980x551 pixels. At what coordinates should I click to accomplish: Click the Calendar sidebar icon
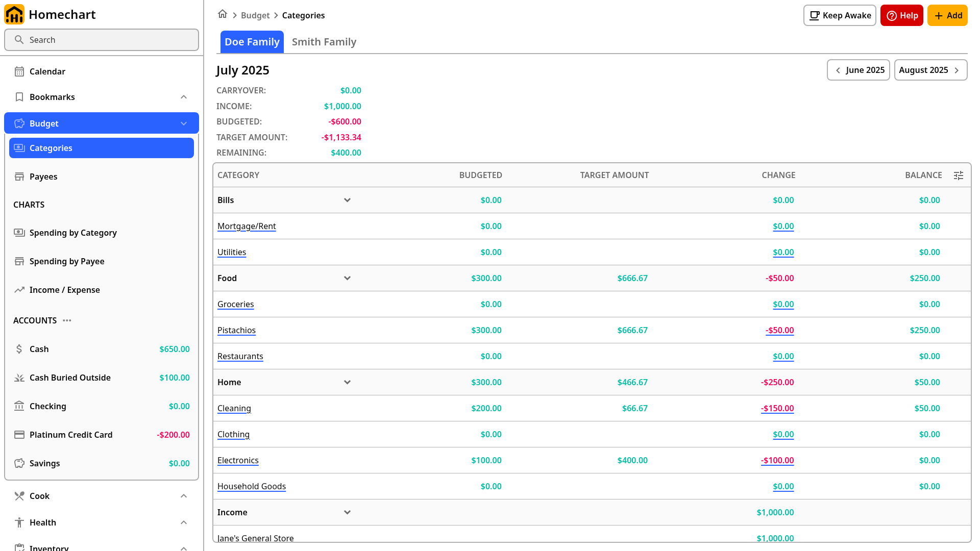19,71
